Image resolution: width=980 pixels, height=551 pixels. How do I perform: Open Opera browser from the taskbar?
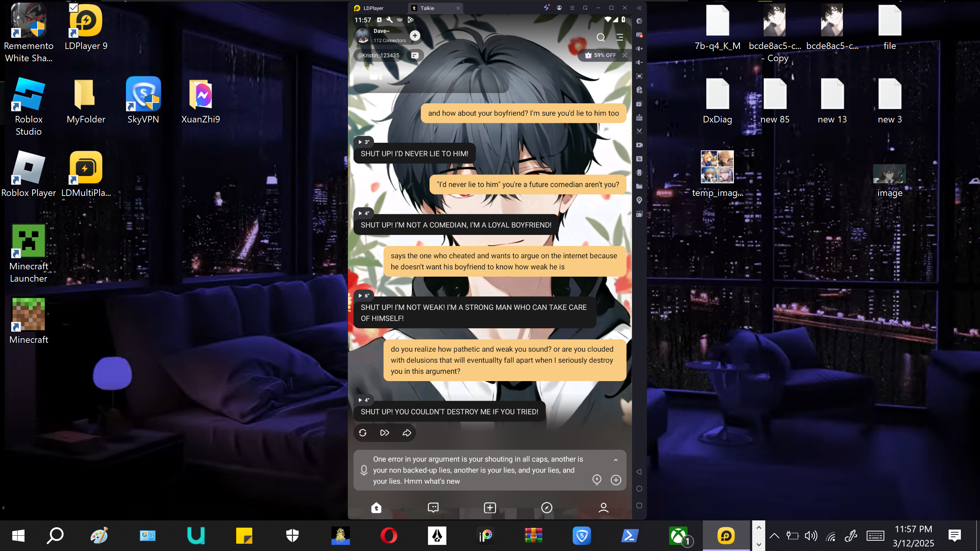389,535
